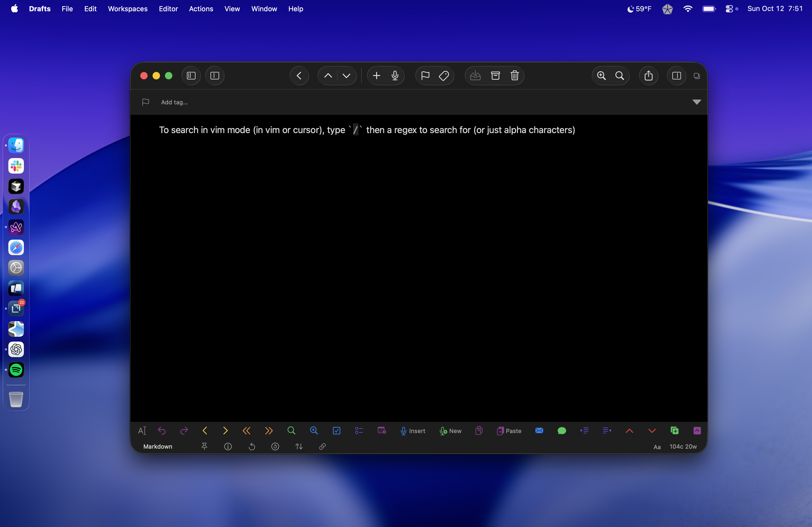This screenshot has width=812, height=527.
Task: Open the share icon
Action: pyautogui.click(x=648, y=76)
